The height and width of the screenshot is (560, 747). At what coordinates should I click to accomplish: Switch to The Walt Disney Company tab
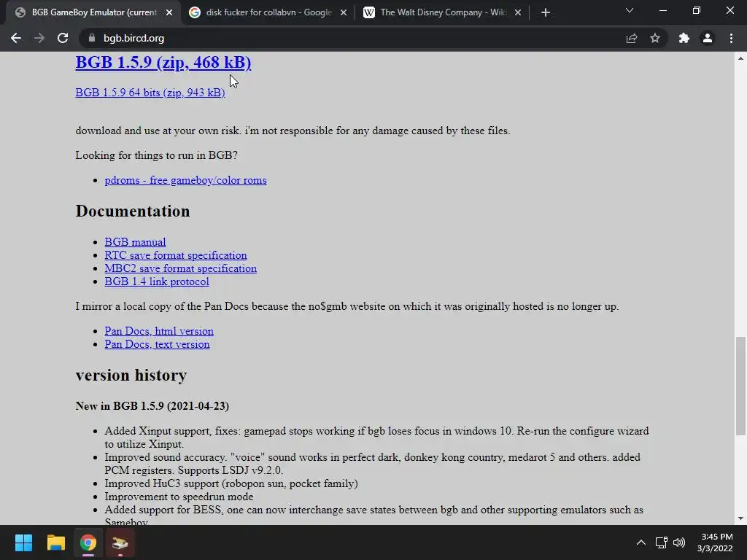[443, 12]
